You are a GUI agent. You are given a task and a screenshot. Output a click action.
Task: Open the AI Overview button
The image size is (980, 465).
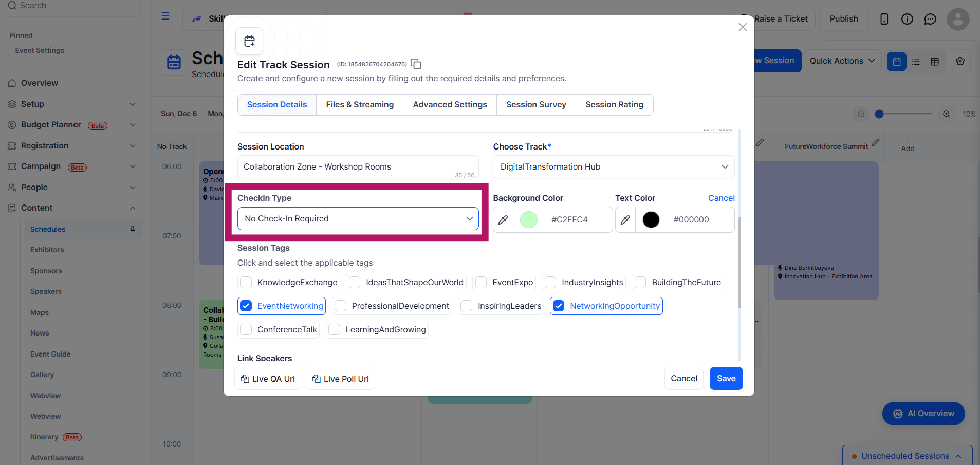coord(923,414)
